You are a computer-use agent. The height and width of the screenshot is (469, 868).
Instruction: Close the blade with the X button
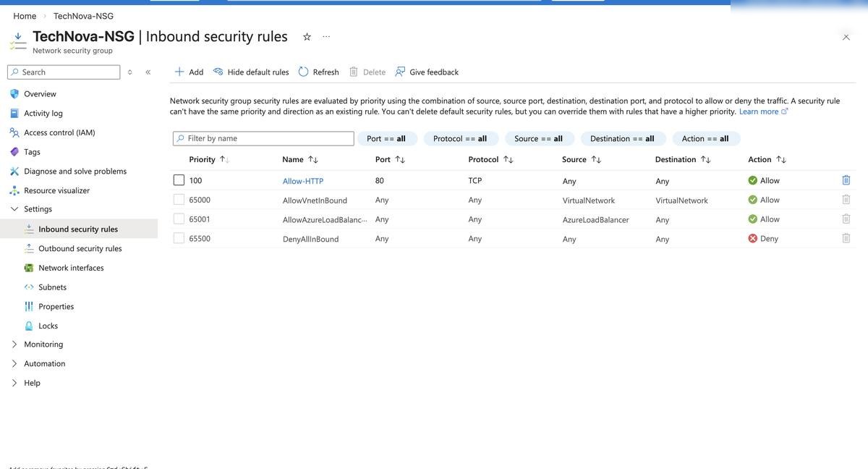846,37
